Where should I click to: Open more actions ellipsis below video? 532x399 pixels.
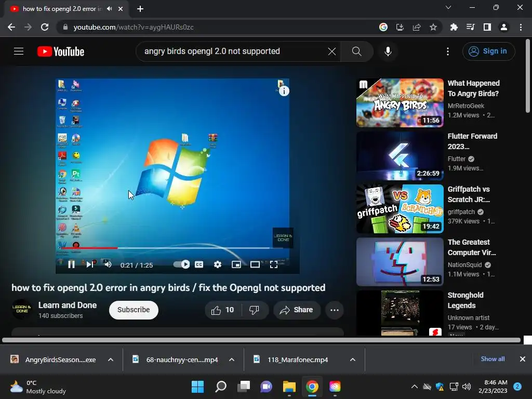335,310
